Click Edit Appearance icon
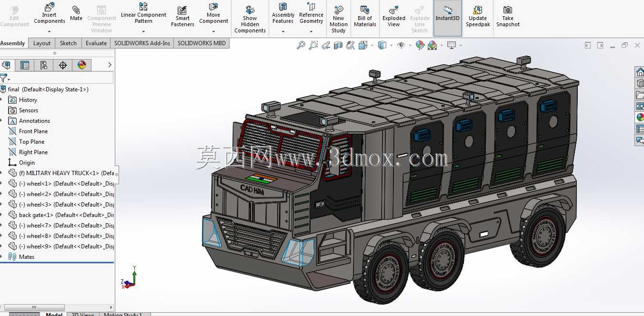Viewport: 644px width, 316px height. coord(420,45)
